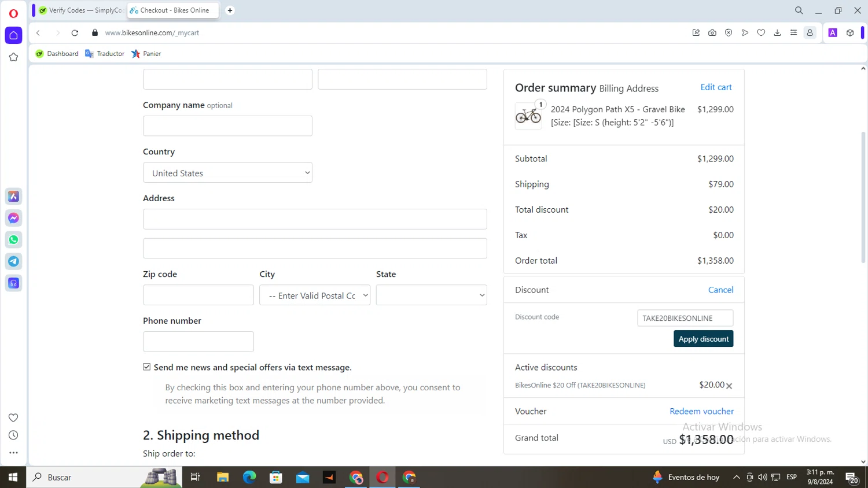This screenshot has width=868, height=488.
Task: Open Windows notification center
Action: coord(852,477)
